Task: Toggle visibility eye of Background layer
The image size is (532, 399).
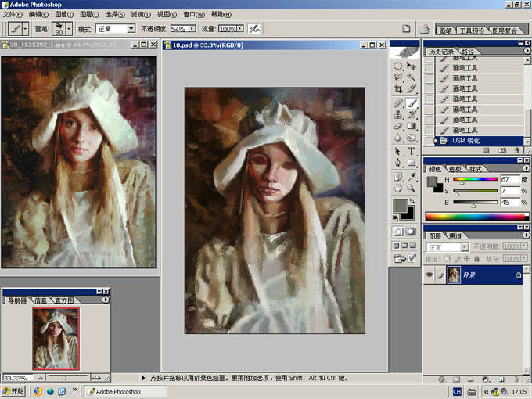Action: point(430,275)
